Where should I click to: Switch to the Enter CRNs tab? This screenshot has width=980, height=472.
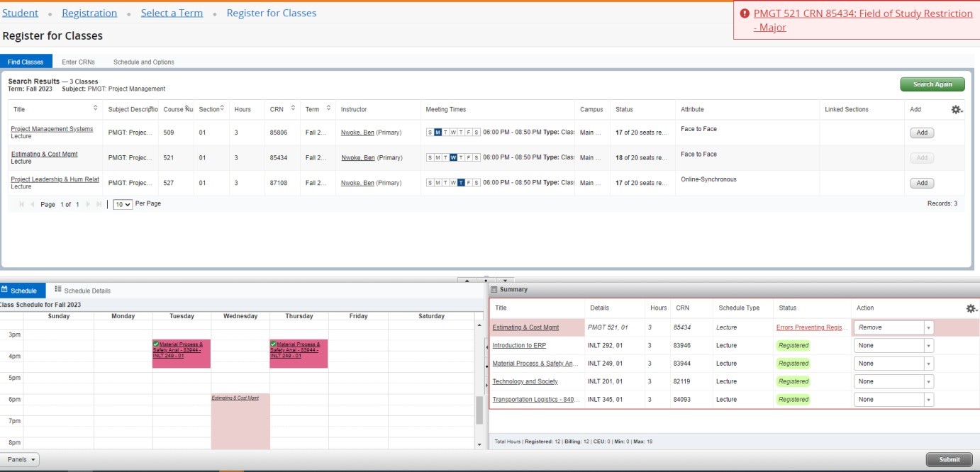point(78,62)
